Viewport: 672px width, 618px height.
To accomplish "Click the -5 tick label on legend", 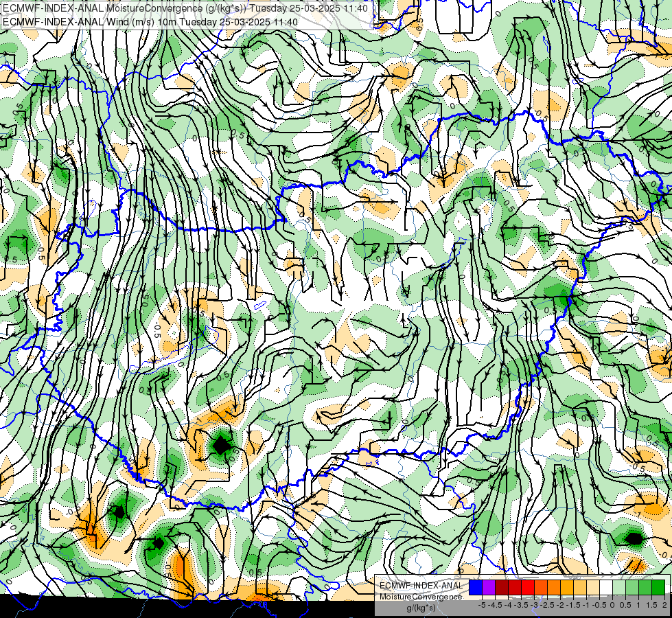I will click(482, 605).
